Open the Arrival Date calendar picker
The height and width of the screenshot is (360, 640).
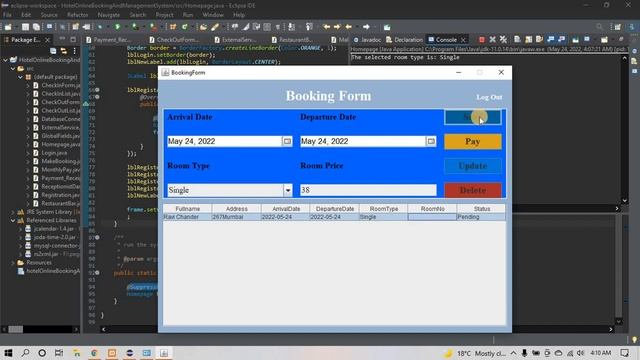[x=287, y=141]
